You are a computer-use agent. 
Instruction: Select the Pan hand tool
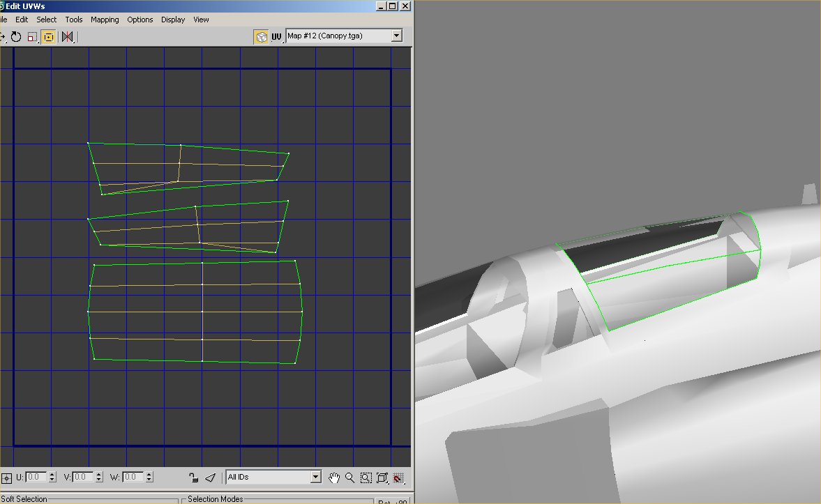click(x=334, y=478)
